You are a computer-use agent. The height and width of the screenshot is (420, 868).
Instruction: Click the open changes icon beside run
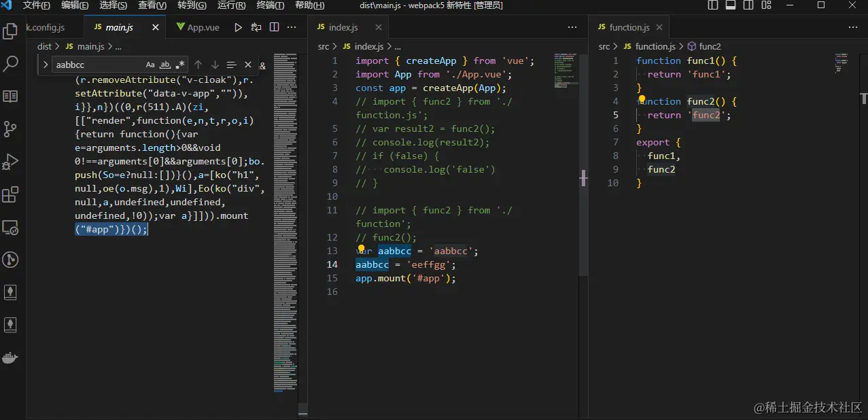click(256, 27)
